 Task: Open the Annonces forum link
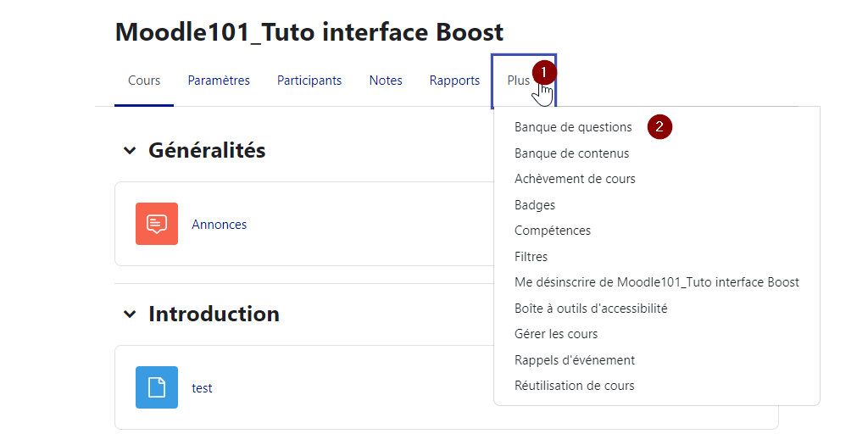pyautogui.click(x=220, y=225)
